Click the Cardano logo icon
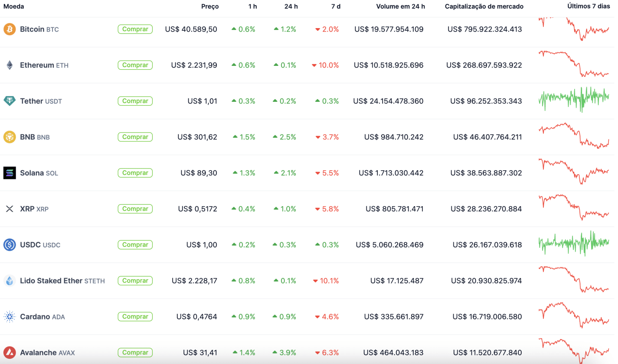This screenshot has width=618, height=364. point(10,317)
